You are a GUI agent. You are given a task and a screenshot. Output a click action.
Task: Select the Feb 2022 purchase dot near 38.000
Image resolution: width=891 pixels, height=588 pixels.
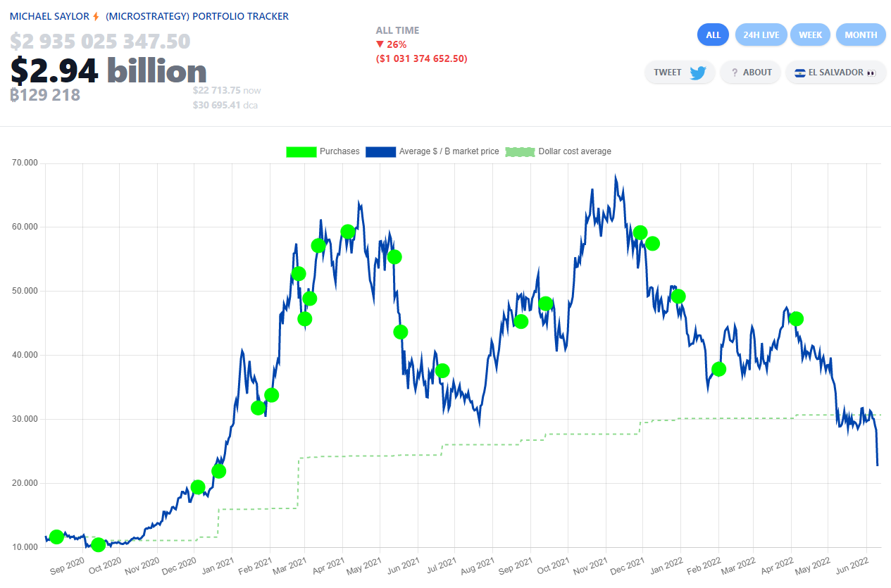[718, 369]
